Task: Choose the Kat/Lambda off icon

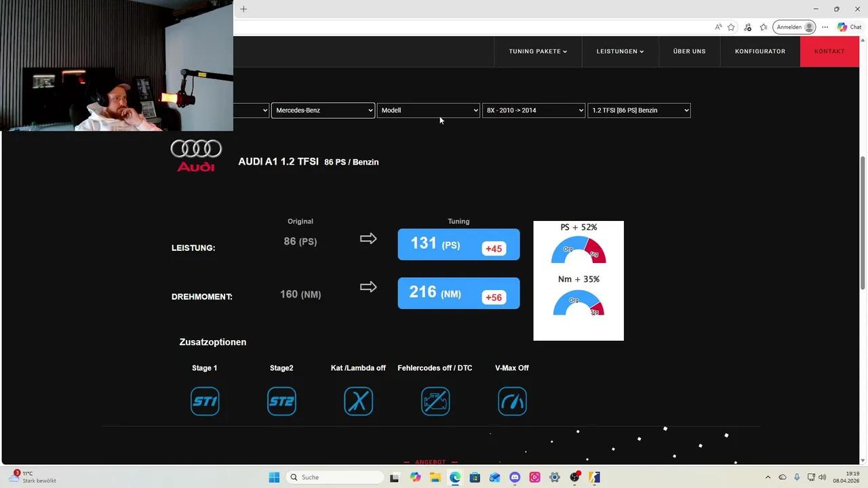Action: pos(358,401)
